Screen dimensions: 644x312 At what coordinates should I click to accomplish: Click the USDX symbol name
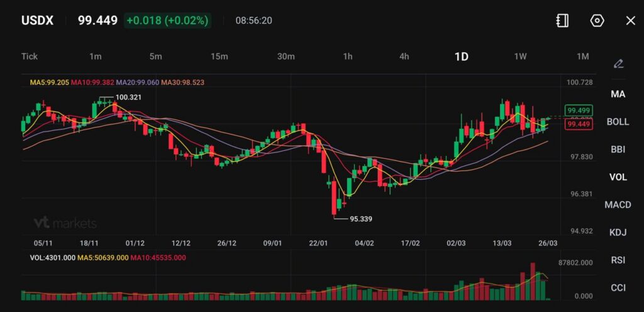37,21
